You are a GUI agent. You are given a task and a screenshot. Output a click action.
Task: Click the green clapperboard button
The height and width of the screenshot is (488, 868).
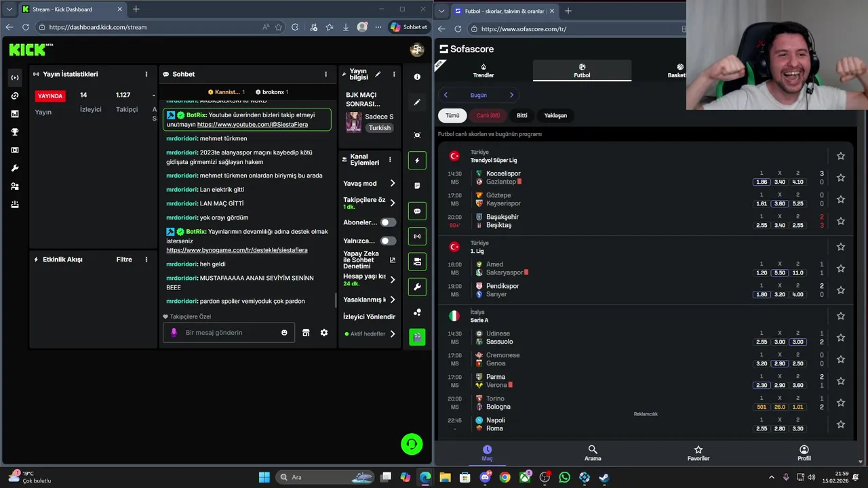pyautogui.click(x=417, y=337)
